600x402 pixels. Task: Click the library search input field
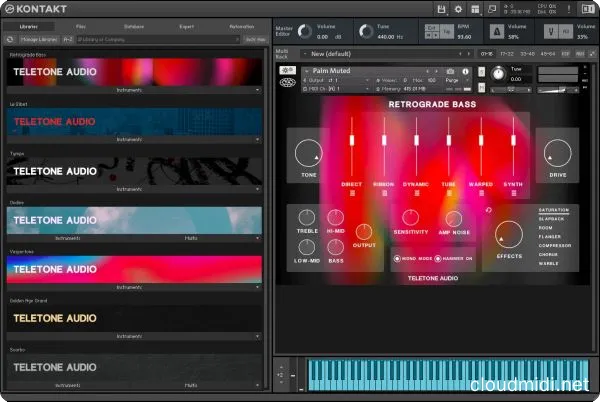click(x=158, y=39)
